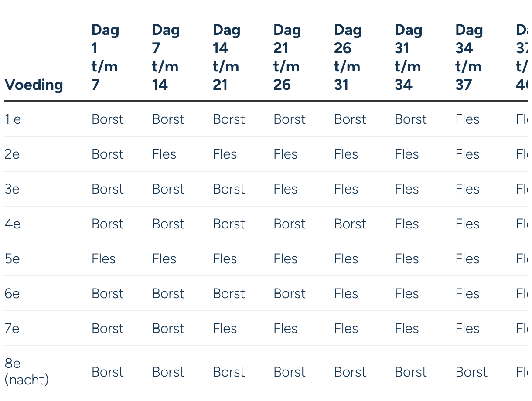Image resolution: width=532 pixels, height=401 pixels.
Task: Select Fles in row 5e, Dag 1 column
Action: click(104, 259)
